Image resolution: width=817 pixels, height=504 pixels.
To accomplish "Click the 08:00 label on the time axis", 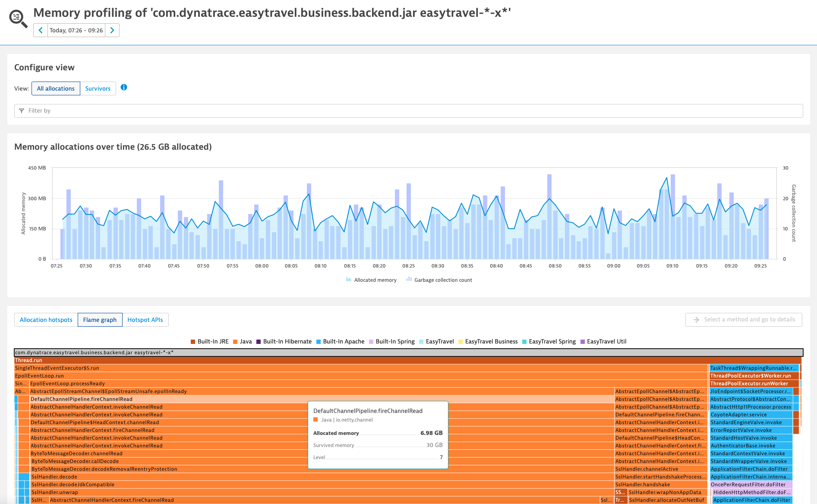I will (x=262, y=266).
